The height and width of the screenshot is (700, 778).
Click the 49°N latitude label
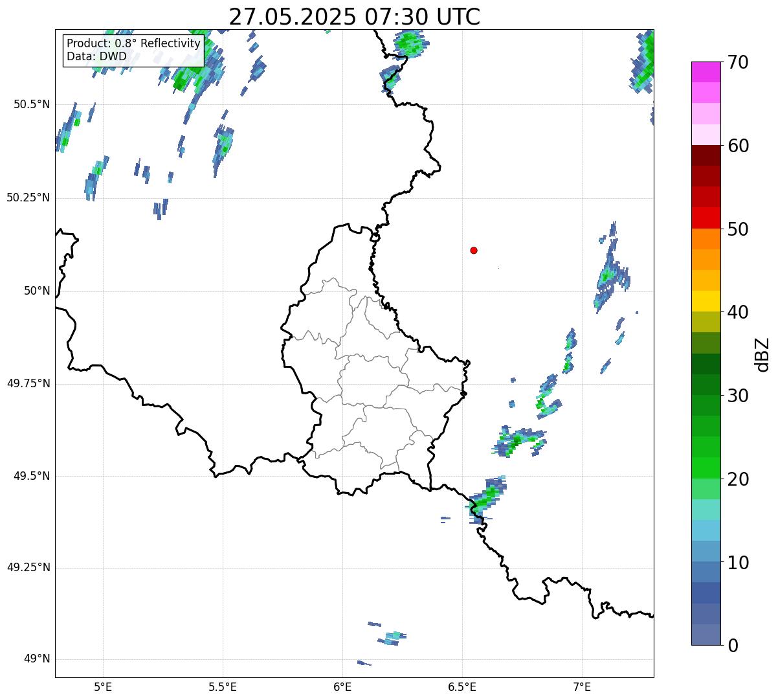[37, 660]
